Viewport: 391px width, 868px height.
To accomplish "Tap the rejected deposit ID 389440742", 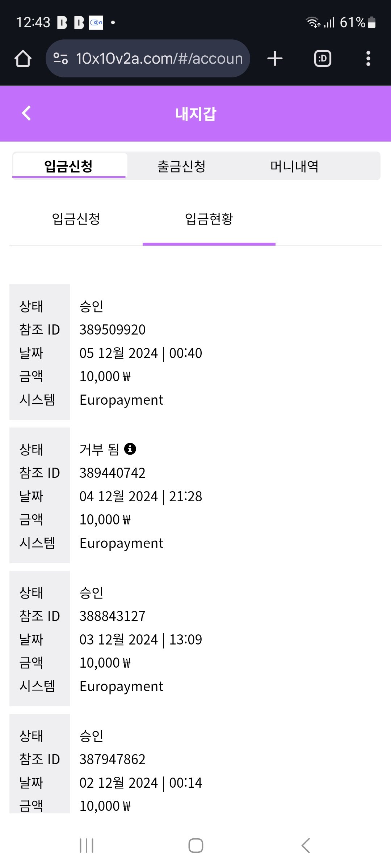I will coord(112,473).
